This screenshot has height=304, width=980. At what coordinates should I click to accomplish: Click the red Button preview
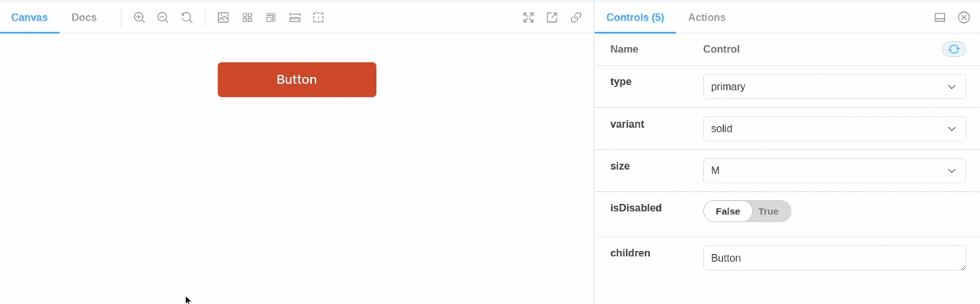pyautogui.click(x=297, y=79)
